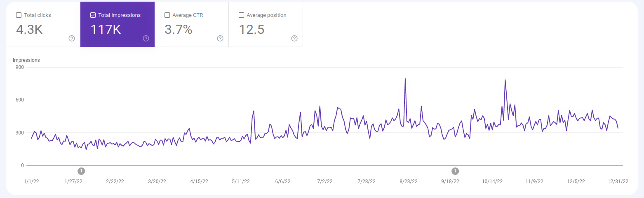Click the chart's highest peak near 8/23/22
644x198 pixels.
[405, 79]
